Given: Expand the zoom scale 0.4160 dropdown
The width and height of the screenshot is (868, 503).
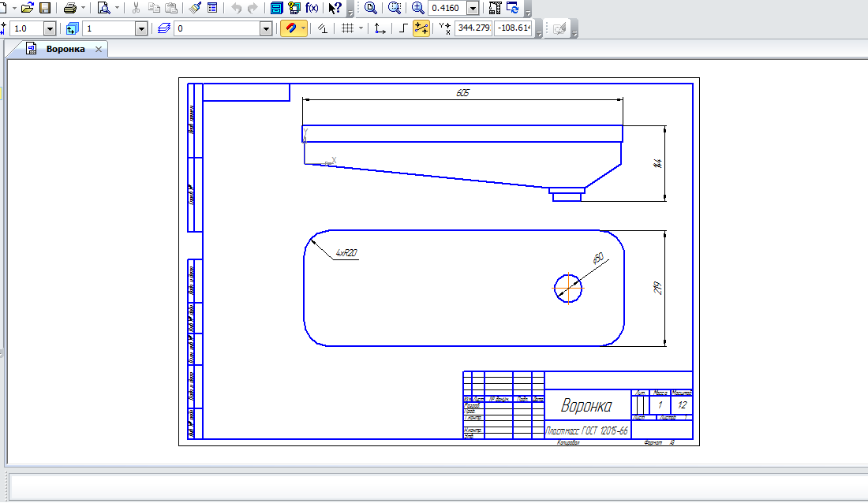Looking at the screenshot, I should (x=472, y=8).
